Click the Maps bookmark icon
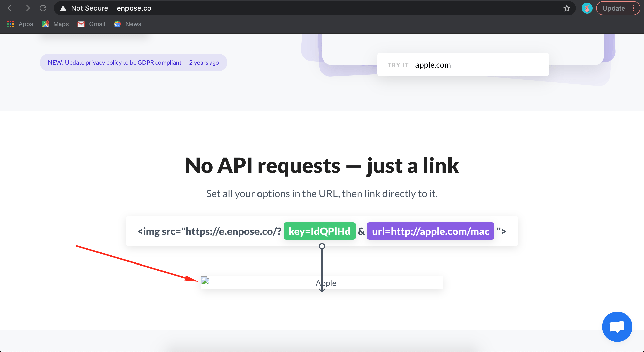Screen dimensions: 644x352 tap(45, 24)
